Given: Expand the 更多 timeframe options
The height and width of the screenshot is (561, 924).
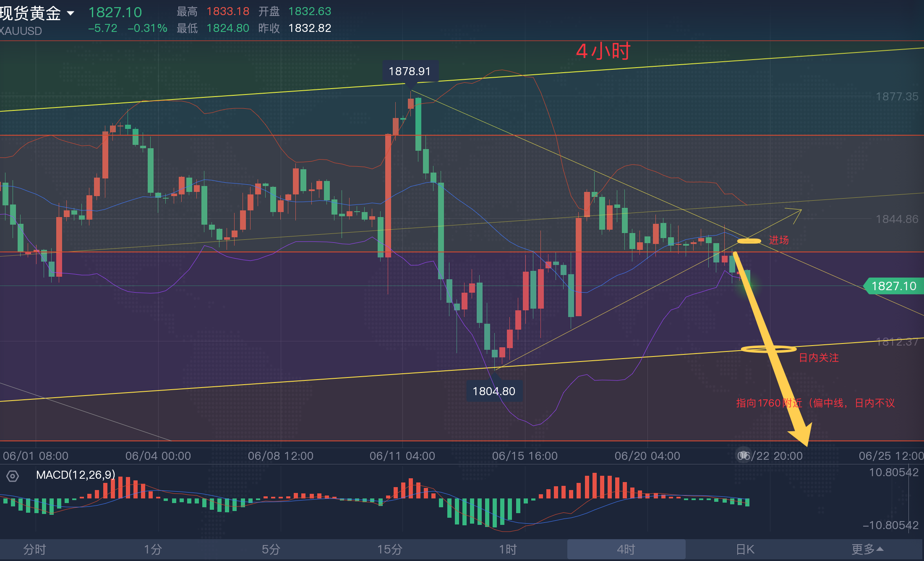Looking at the screenshot, I should tap(867, 549).
